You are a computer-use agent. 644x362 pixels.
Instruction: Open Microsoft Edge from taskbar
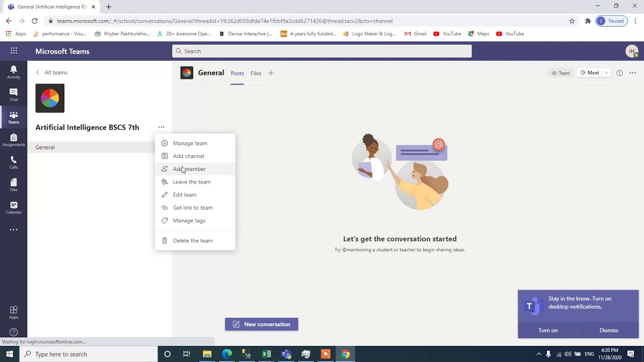pyautogui.click(x=227, y=354)
